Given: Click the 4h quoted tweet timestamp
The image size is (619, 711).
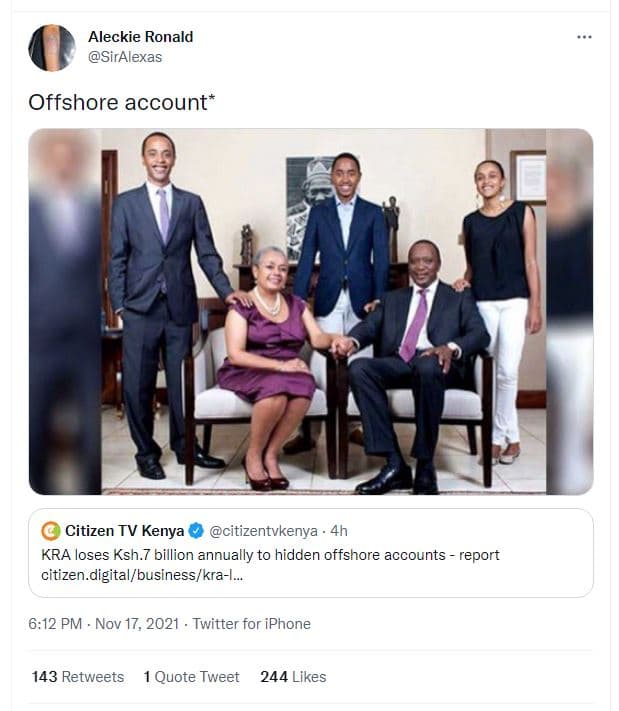Looking at the screenshot, I should tap(338, 530).
